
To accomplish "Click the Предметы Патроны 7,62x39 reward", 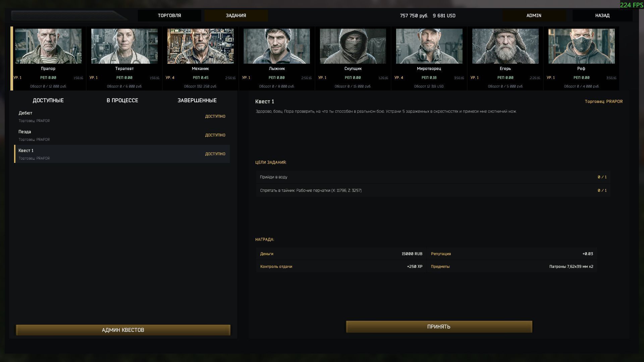I will tap(512, 266).
